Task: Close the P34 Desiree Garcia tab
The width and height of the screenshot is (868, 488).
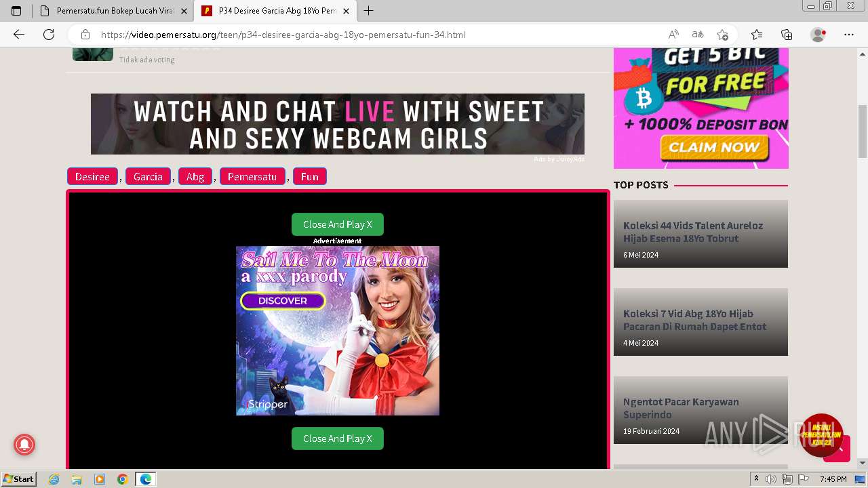Action: tap(346, 11)
